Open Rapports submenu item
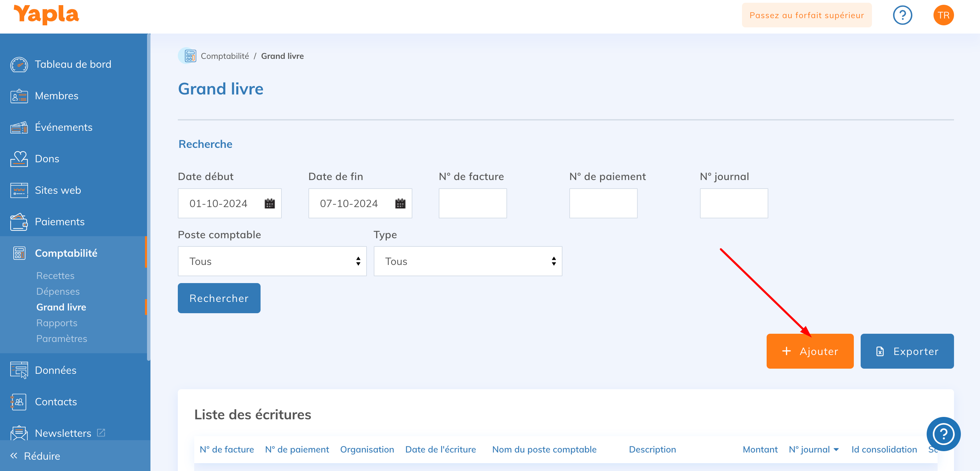 tap(57, 323)
